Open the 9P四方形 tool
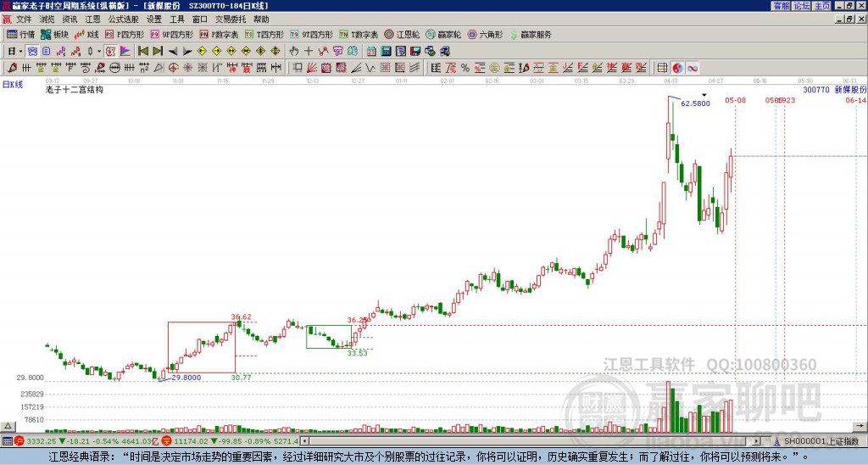Screen dimensions: 868x465 point(171,34)
